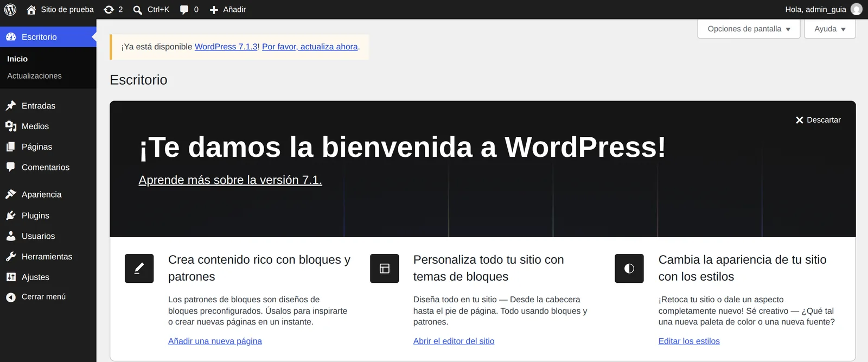Click the X icon beside Descartar
868x362 pixels.
click(x=799, y=120)
